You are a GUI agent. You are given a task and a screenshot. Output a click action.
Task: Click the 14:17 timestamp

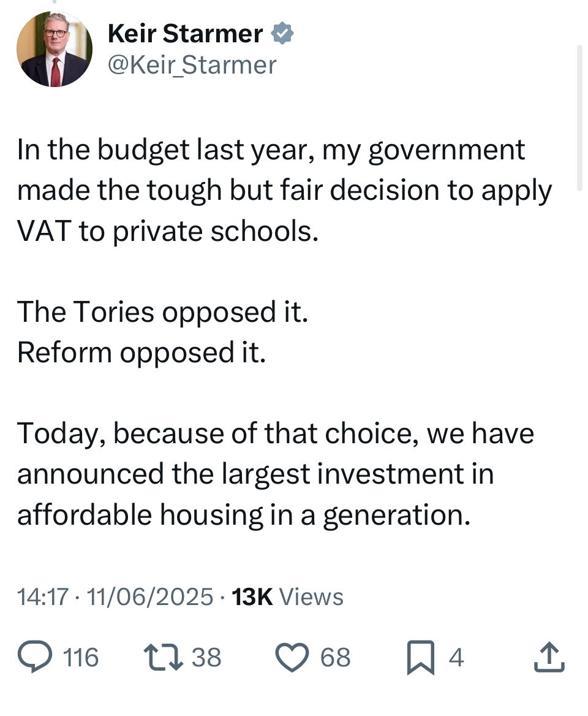(x=43, y=597)
